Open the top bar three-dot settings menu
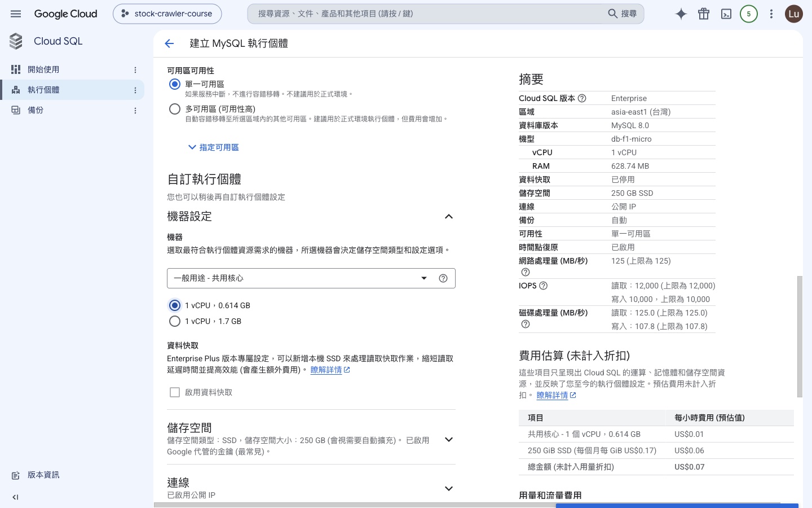The height and width of the screenshot is (508, 812). [771, 14]
